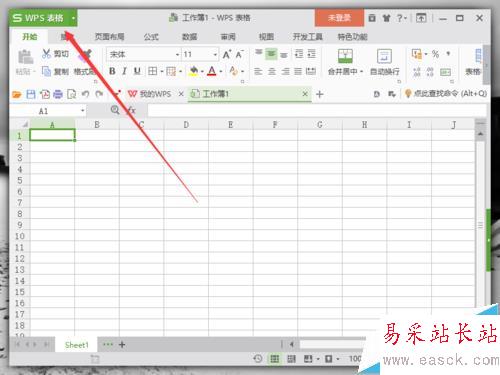Click the Print preview icon
Image resolution: width=500 pixels, height=375 pixels.
[71, 94]
